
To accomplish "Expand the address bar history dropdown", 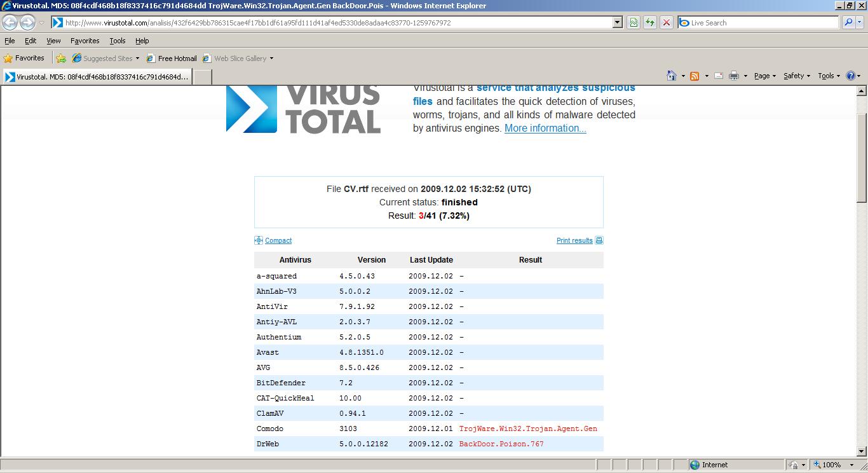I will [x=617, y=22].
